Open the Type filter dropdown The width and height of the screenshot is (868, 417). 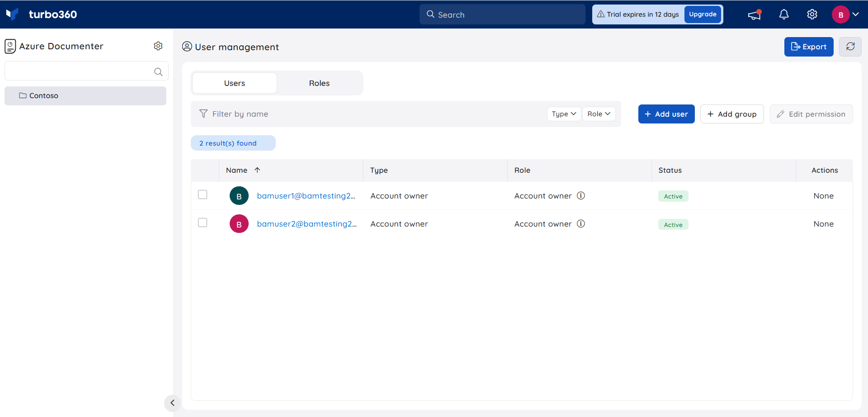click(564, 114)
